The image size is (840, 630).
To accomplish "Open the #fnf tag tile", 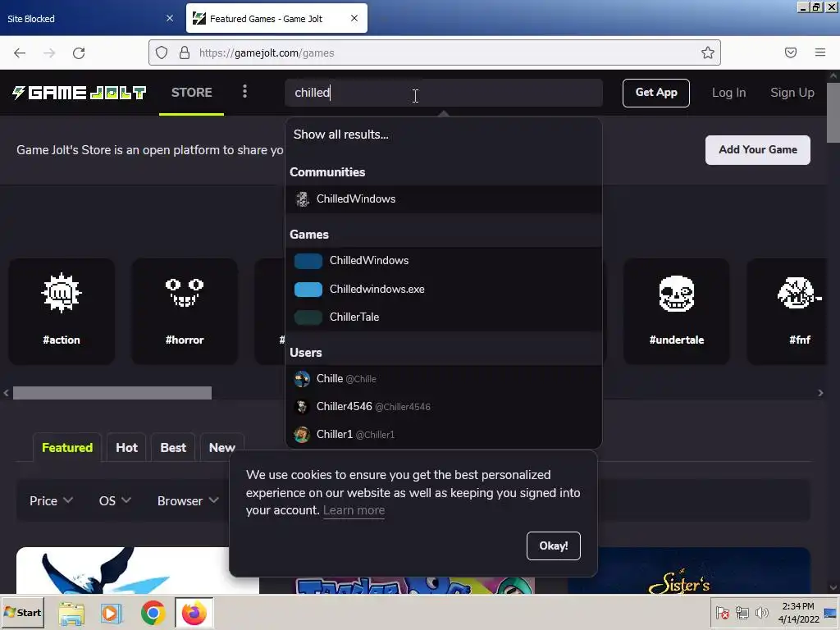I will pyautogui.click(x=787, y=311).
